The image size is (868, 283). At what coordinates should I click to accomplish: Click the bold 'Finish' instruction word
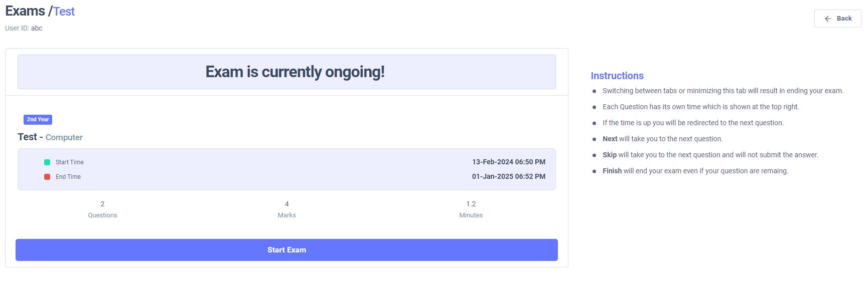(x=612, y=171)
